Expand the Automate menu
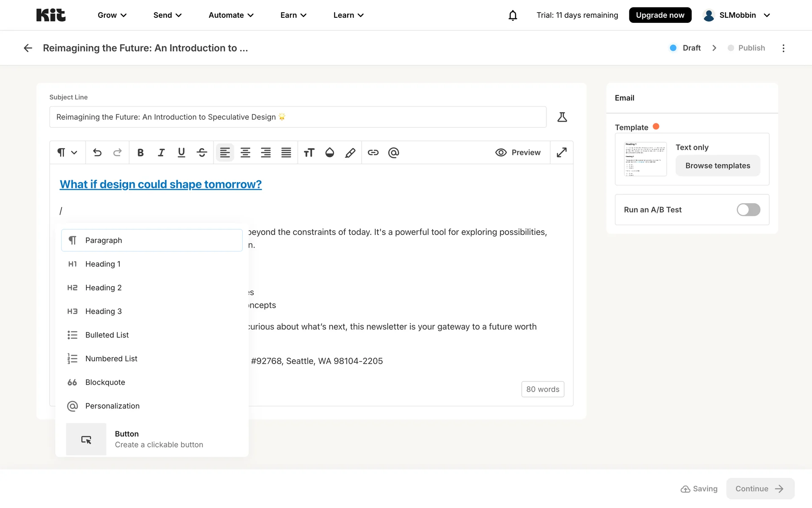 coord(231,15)
